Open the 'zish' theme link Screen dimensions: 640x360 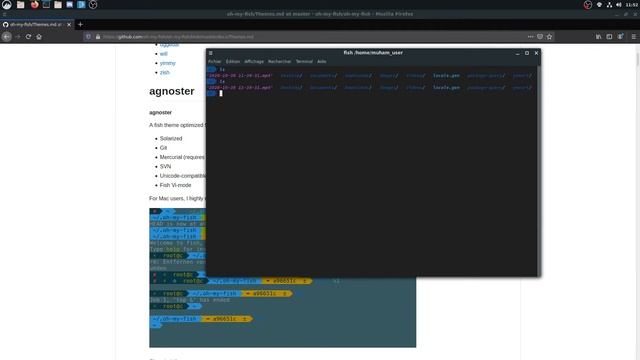click(x=164, y=73)
